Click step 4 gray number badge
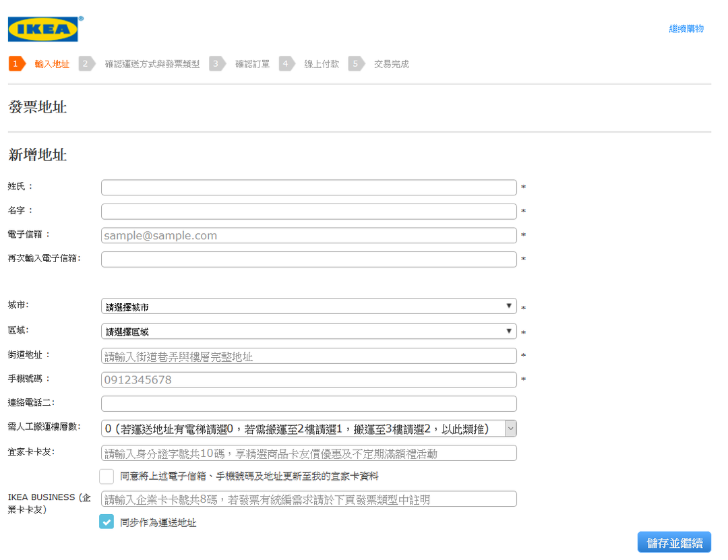The image size is (728, 560). coord(286,63)
